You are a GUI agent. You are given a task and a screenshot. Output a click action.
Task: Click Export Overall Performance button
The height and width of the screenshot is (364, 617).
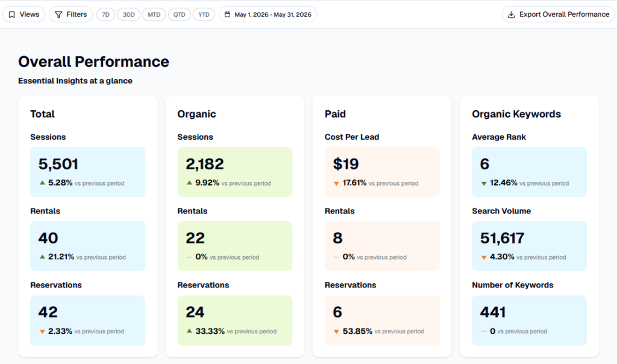(x=558, y=14)
